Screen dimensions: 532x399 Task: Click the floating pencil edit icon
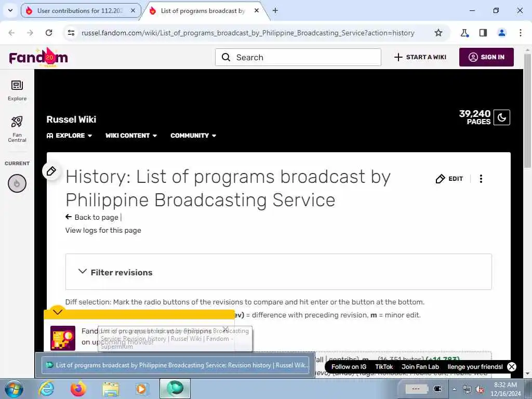51,171
